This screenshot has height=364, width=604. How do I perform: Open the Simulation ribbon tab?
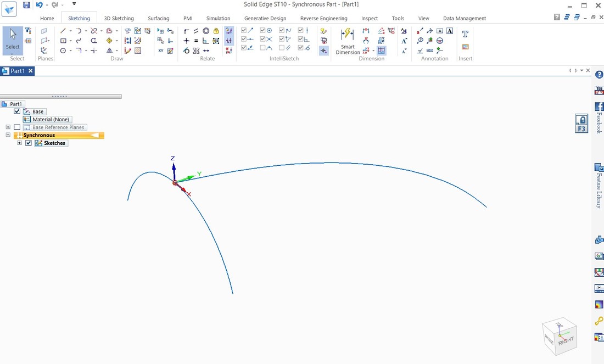(x=218, y=18)
